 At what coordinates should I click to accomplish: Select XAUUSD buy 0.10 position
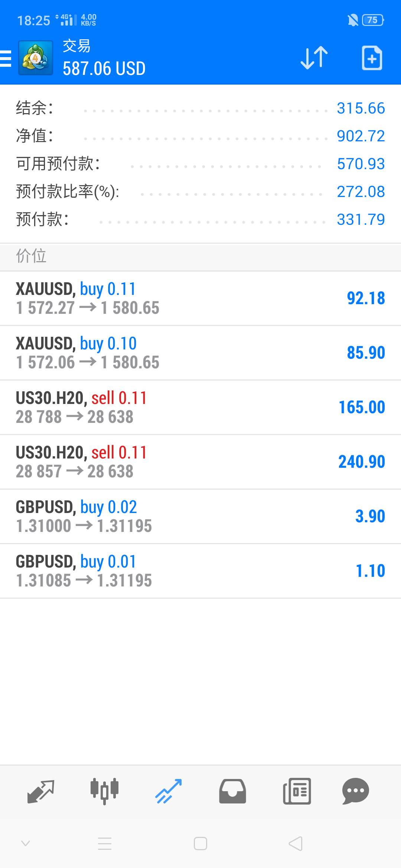[200, 353]
